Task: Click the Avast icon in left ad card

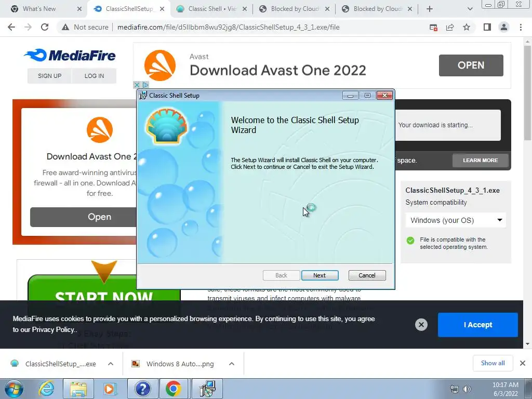Action: tap(99, 130)
